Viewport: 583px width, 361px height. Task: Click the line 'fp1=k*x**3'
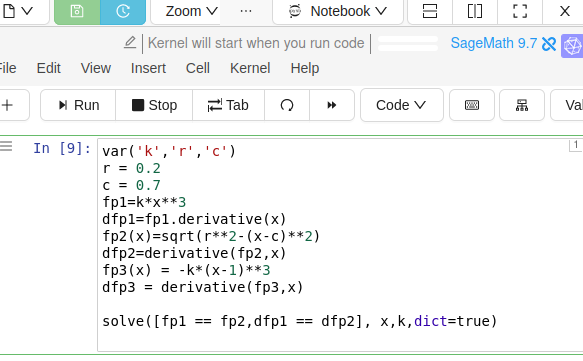(x=144, y=202)
